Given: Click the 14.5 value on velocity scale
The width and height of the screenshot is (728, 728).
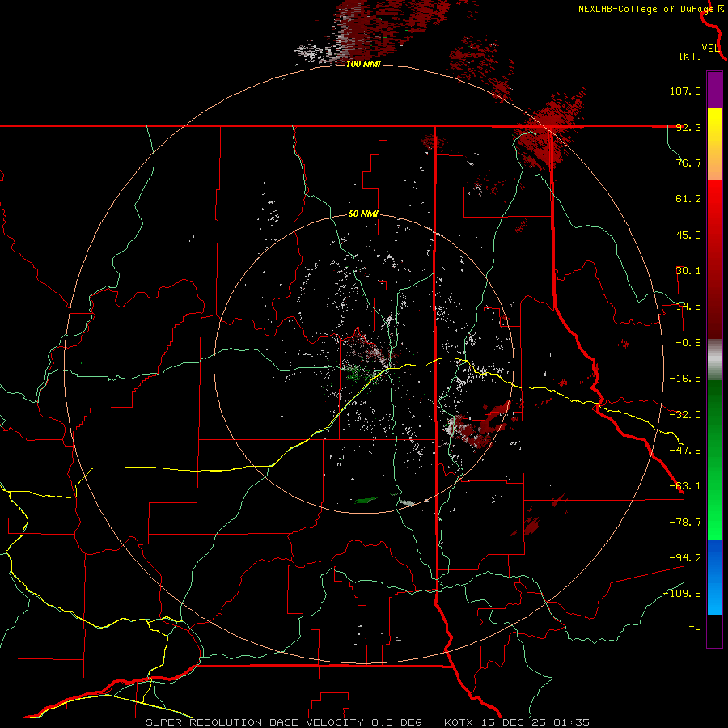Looking at the screenshot, I should click(688, 307).
